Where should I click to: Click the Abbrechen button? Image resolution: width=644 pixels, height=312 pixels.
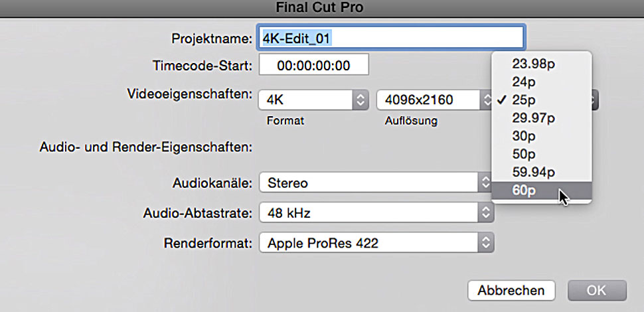click(511, 290)
